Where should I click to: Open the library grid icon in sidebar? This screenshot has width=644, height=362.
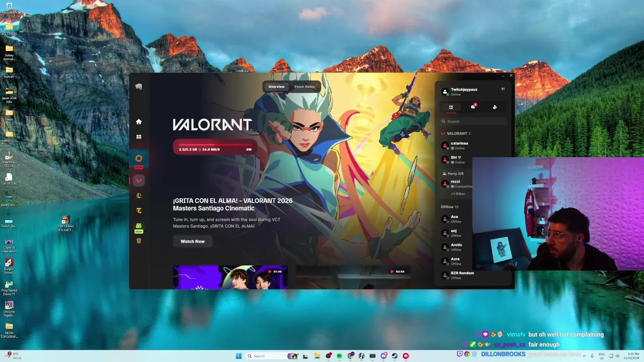coord(139,137)
